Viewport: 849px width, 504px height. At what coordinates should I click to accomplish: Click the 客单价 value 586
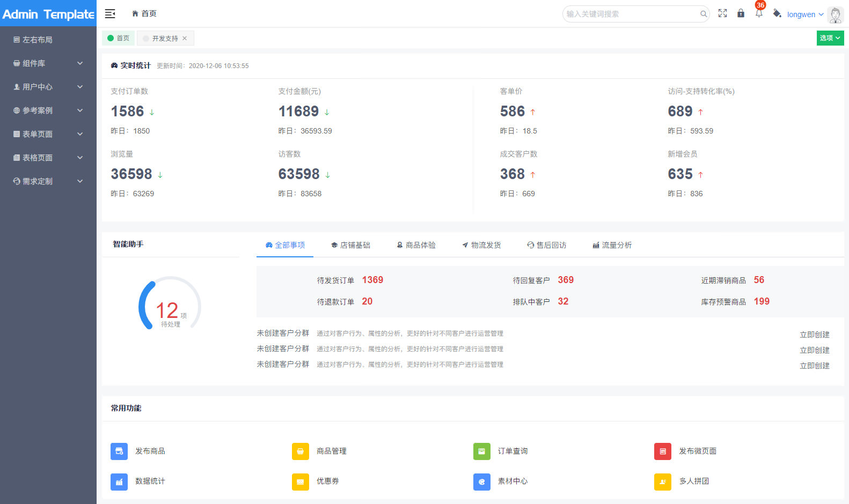click(513, 112)
